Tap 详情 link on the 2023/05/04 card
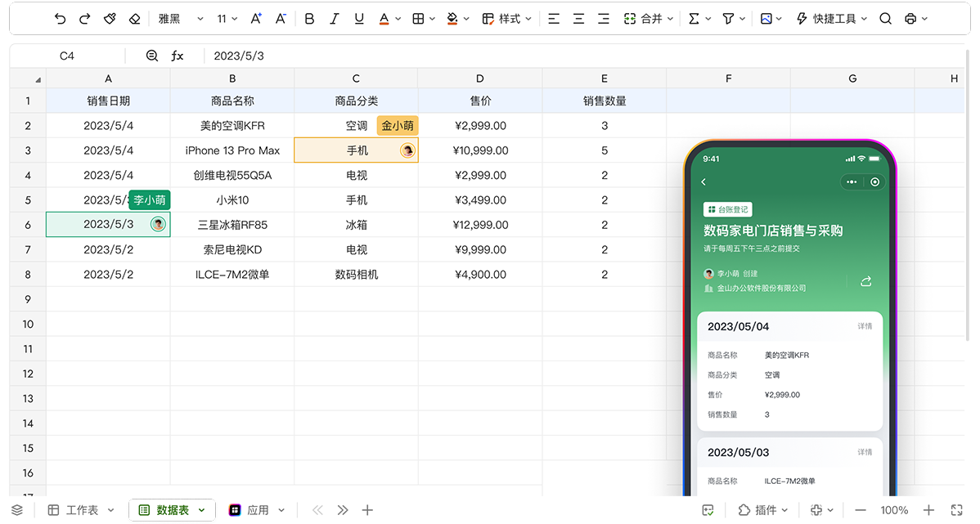The image size is (980, 524). click(x=865, y=326)
